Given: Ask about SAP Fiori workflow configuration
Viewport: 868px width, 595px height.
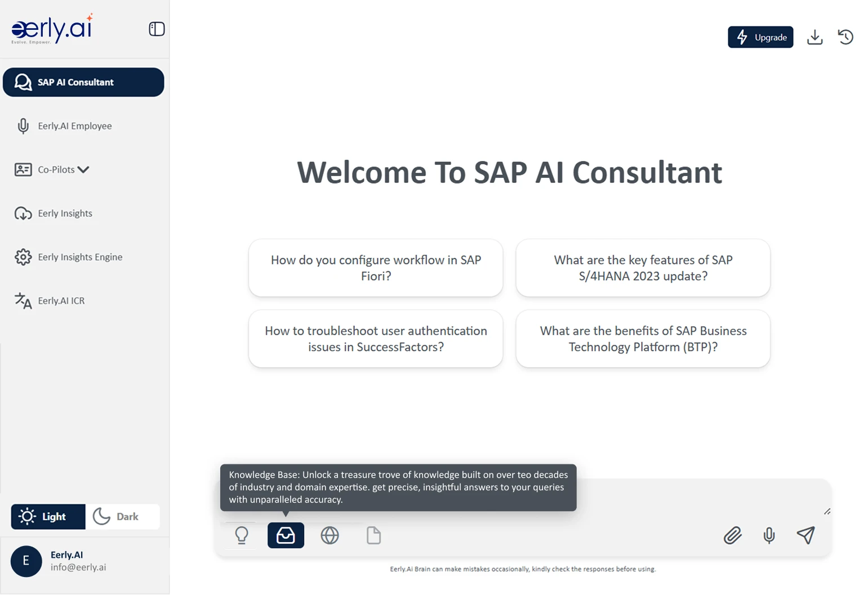Looking at the screenshot, I should click(376, 268).
